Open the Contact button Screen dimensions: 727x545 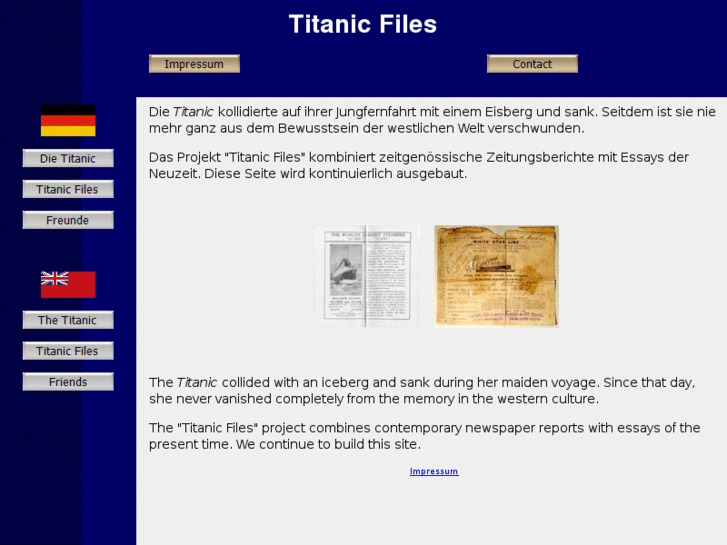pos(532,64)
